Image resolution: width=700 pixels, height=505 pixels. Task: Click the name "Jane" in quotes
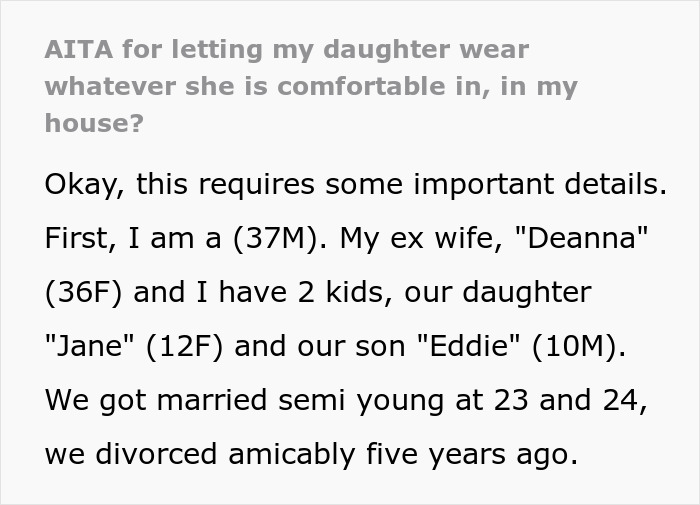click(x=88, y=347)
